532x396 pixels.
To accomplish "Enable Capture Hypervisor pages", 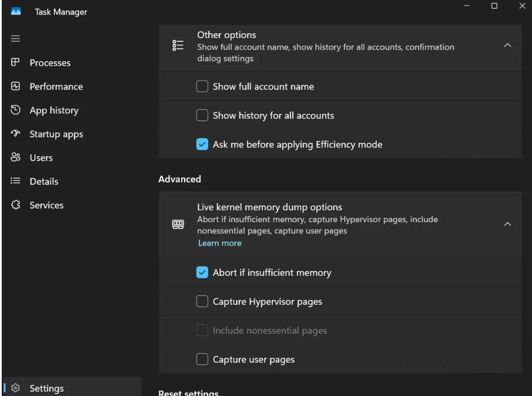I will coord(202,301).
